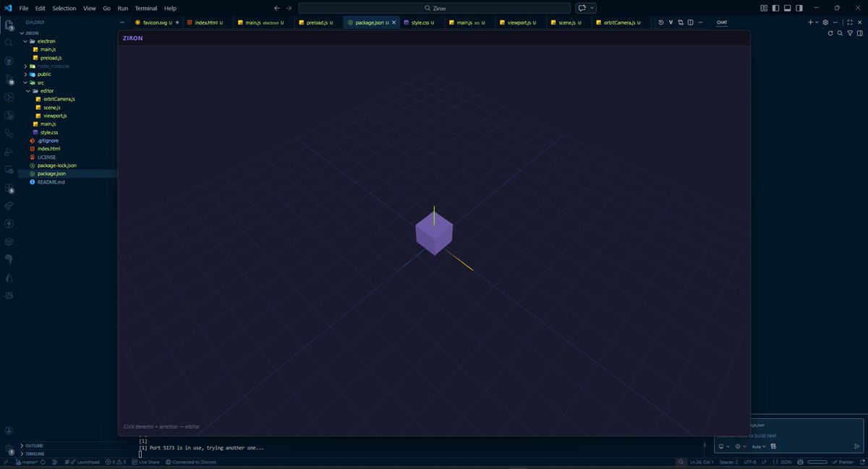Open the customize layout icon
Image resolution: width=868 pixels, height=469 pixels.
(x=764, y=8)
